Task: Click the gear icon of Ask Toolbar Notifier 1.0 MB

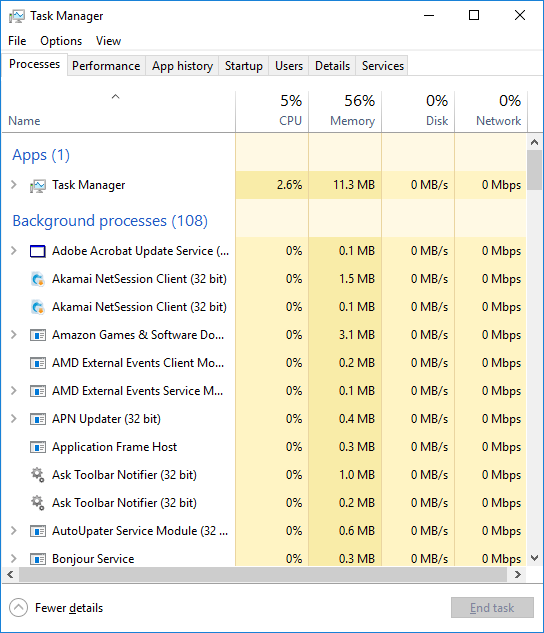Action: click(38, 475)
